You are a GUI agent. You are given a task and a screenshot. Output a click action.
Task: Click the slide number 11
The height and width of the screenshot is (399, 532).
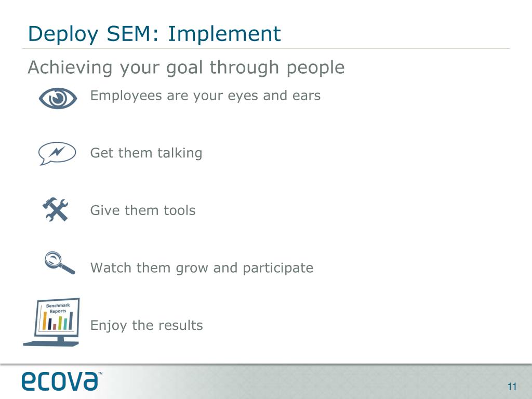(x=512, y=387)
